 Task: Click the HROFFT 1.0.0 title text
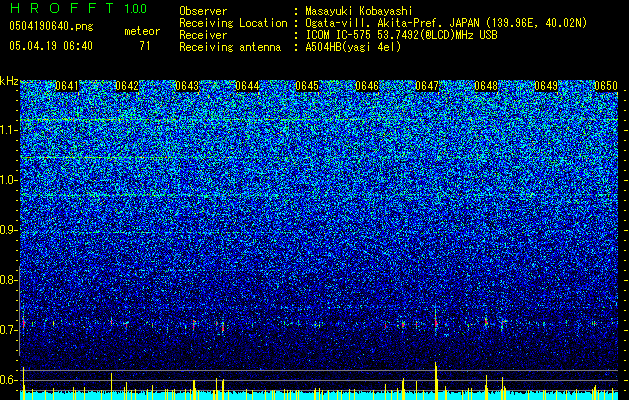pos(78,8)
